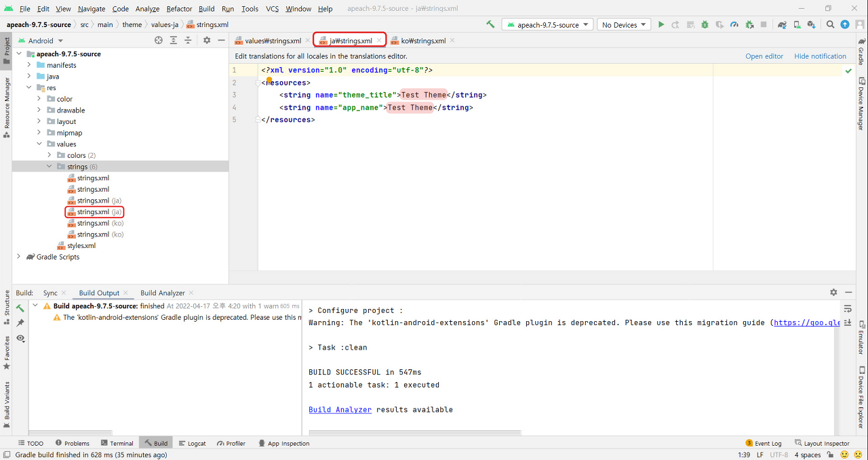Click the Debug app bug icon
This screenshot has width=868, height=460.
[x=705, y=24]
